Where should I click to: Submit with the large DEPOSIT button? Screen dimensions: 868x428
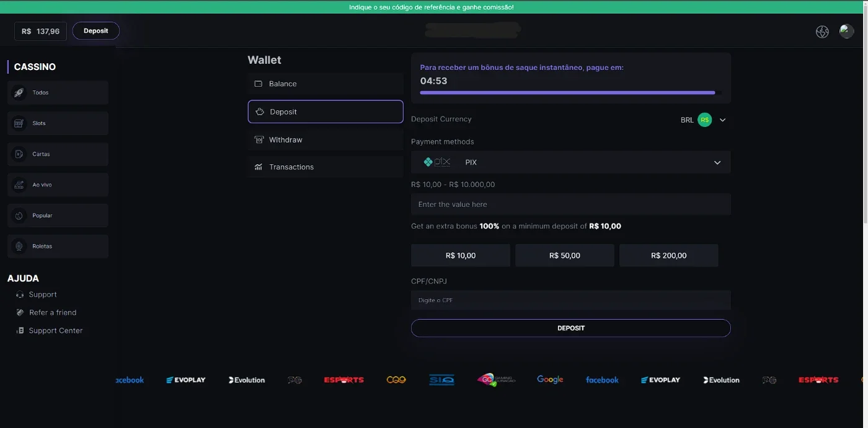click(x=570, y=328)
